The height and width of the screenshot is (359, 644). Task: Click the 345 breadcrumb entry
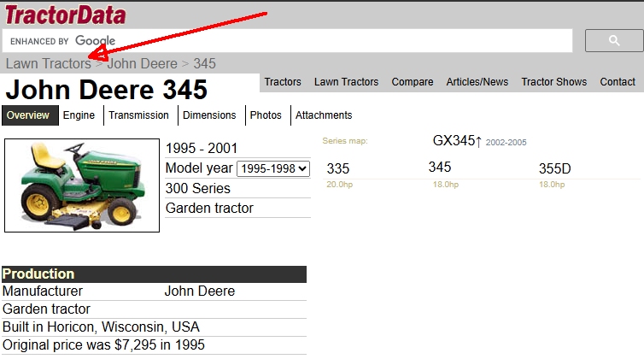204,64
